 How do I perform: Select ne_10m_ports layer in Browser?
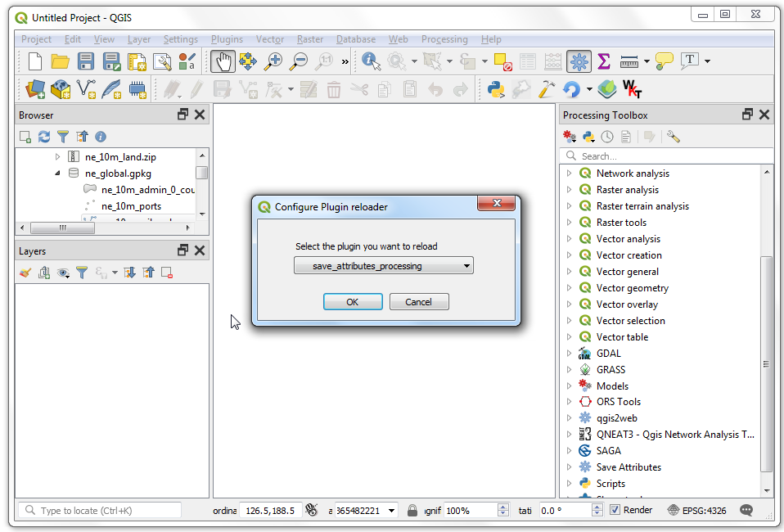pos(131,206)
